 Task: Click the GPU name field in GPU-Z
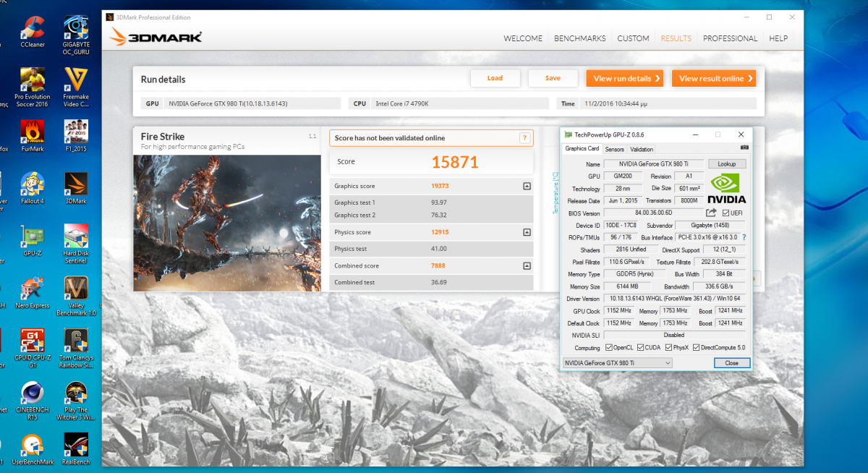point(653,164)
